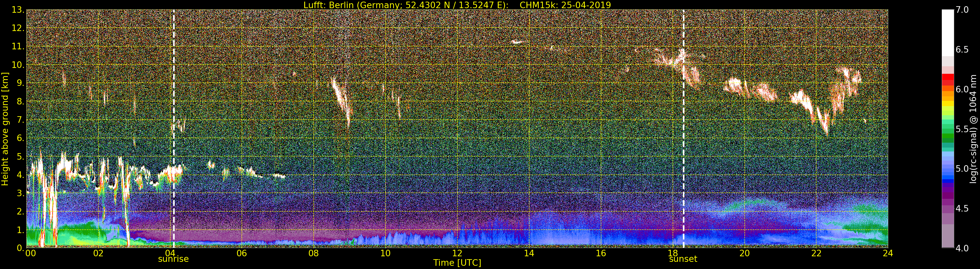Click the height axis label '6.'

(20, 138)
